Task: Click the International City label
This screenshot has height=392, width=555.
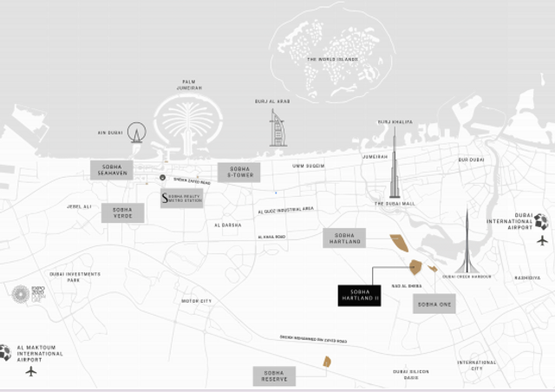Action: click(x=477, y=365)
